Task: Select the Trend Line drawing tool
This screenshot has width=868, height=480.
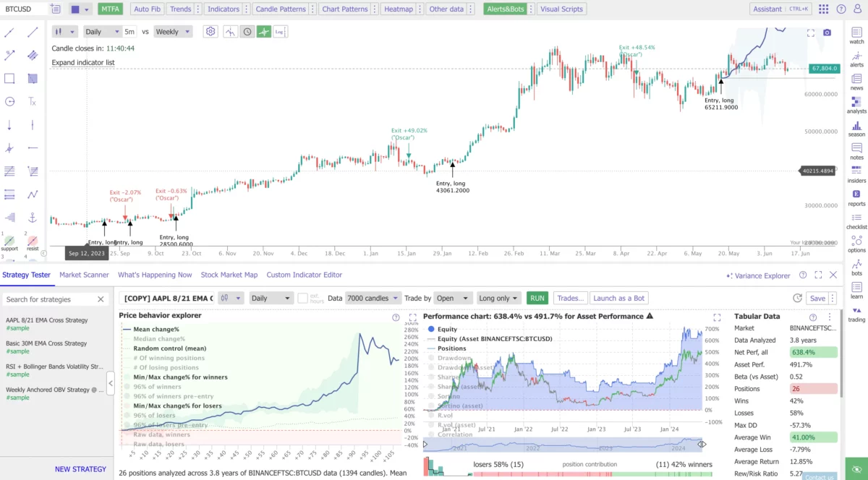Action: coord(10,32)
